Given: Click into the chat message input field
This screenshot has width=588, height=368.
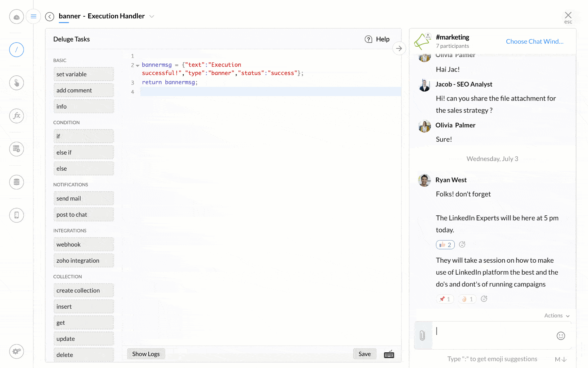Looking at the screenshot, I should pos(493,335).
